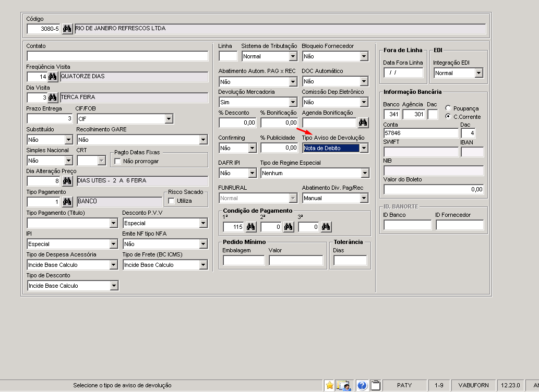Click the Data Fora Linha field
The height and width of the screenshot is (392, 539).
click(403, 73)
